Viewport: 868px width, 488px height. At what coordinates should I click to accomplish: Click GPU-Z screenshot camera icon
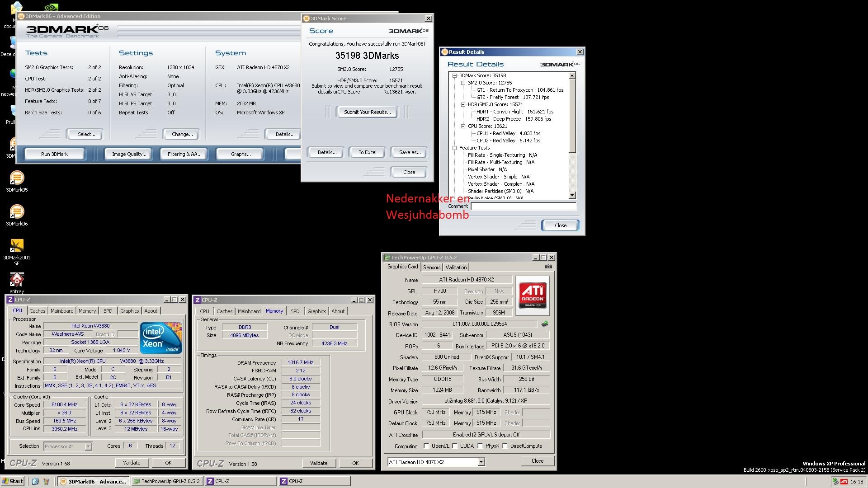click(548, 267)
